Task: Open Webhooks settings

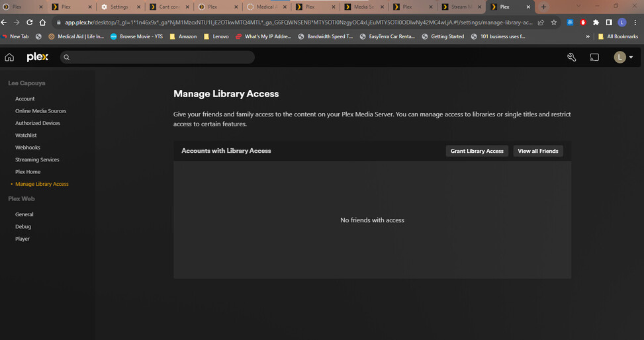Action: coord(28,148)
